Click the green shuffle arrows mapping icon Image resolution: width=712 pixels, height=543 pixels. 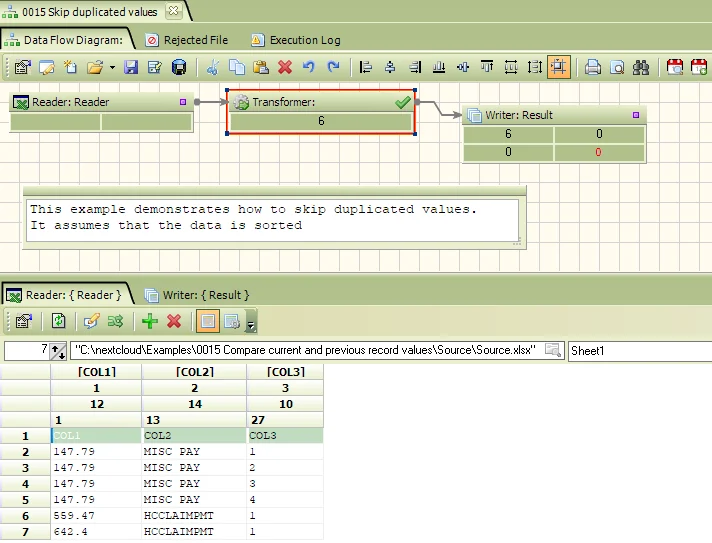pyautogui.click(x=115, y=321)
